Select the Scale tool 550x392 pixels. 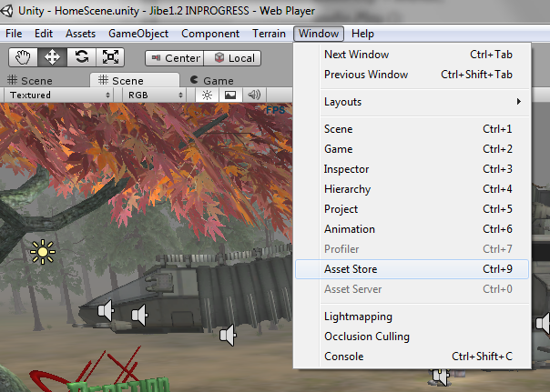pos(110,57)
